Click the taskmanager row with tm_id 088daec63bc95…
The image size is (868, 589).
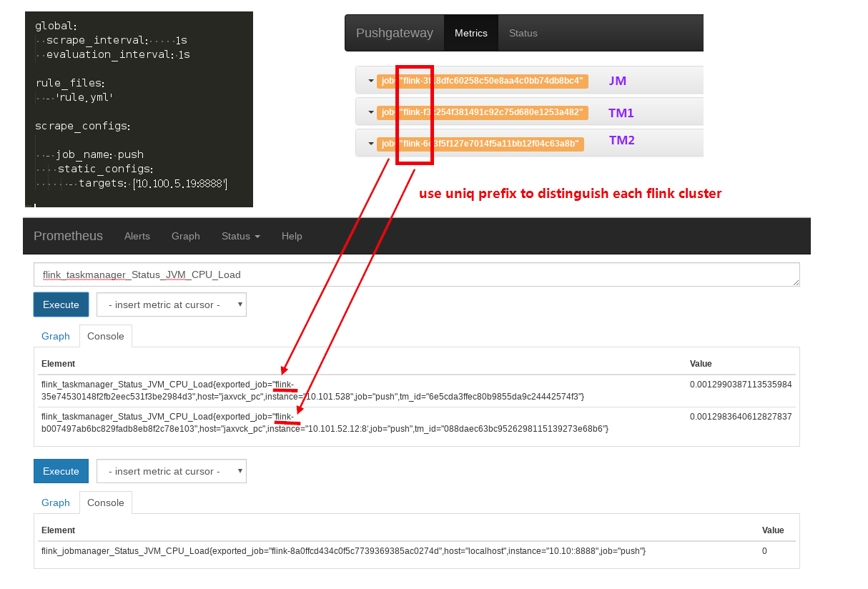click(x=416, y=422)
